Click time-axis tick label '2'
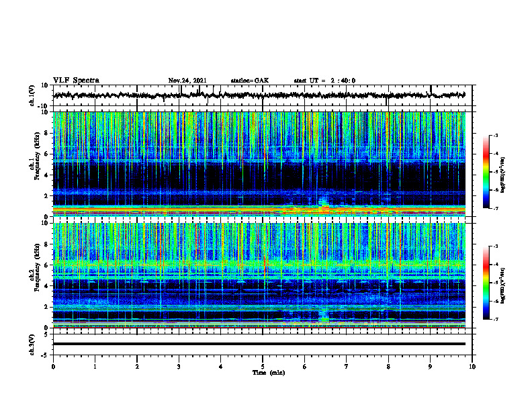532x411 pixels. coord(137,367)
